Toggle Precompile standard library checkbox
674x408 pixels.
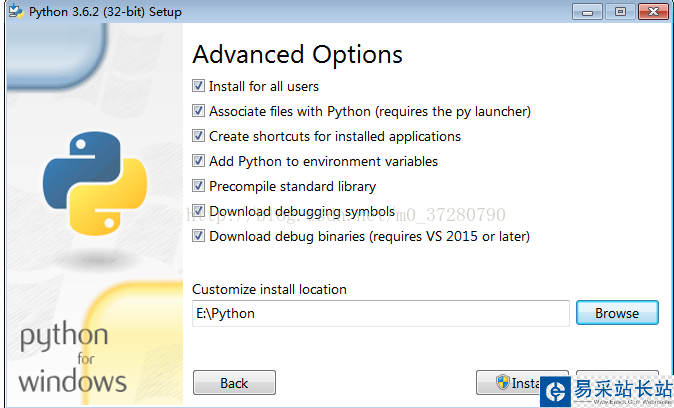(x=198, y=185)
